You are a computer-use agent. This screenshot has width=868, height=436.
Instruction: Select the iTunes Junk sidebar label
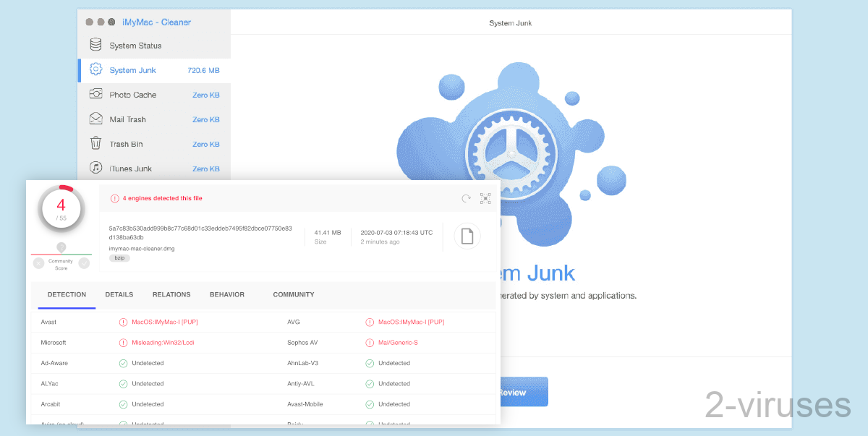coord(131,168)
